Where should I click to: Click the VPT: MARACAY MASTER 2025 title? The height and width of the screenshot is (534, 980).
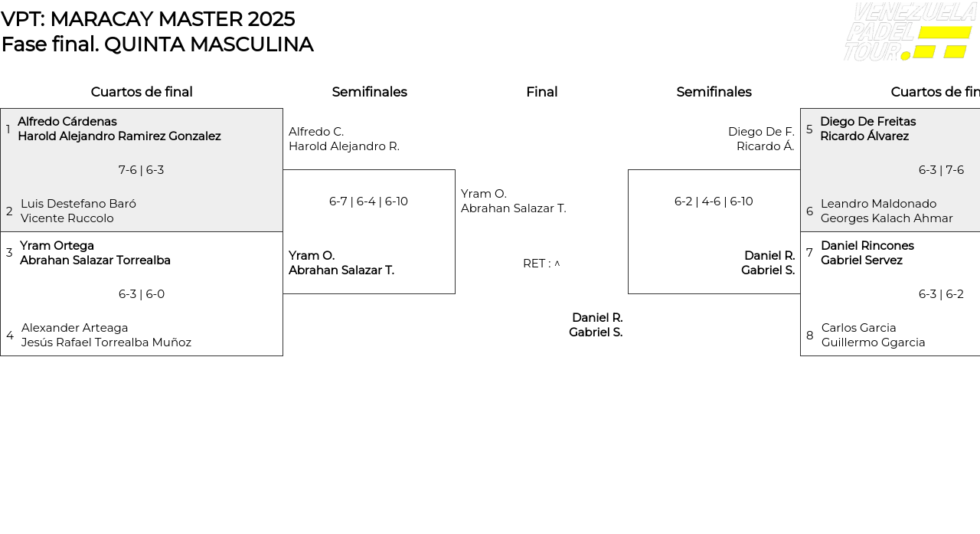(x=148, y=19)
